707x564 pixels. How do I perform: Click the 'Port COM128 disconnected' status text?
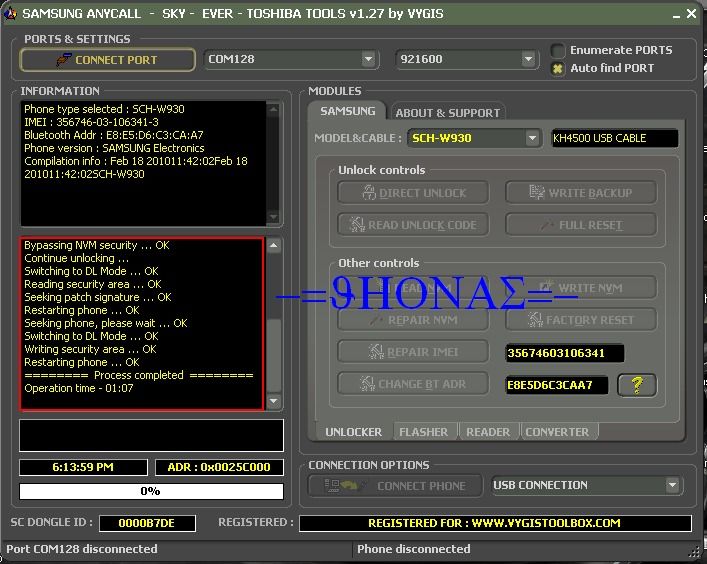82,549
